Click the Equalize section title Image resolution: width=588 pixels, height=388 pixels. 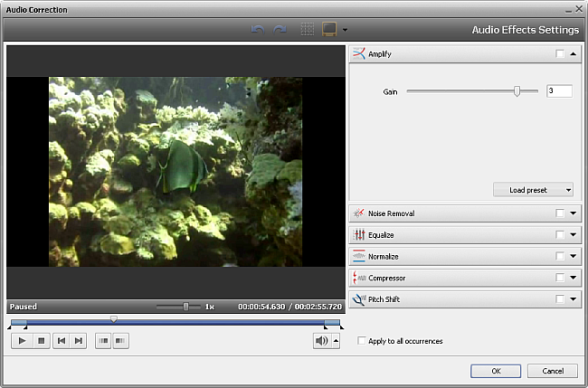pos(381,235)
